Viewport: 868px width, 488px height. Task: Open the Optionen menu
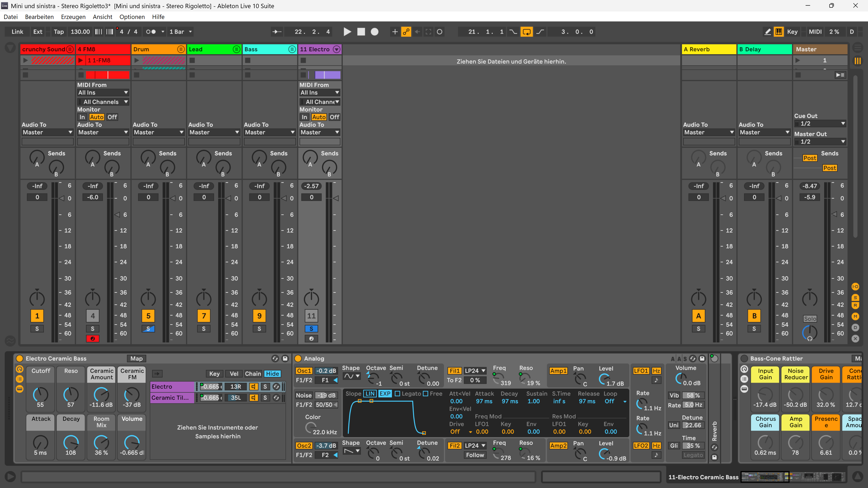pos(132,17)
